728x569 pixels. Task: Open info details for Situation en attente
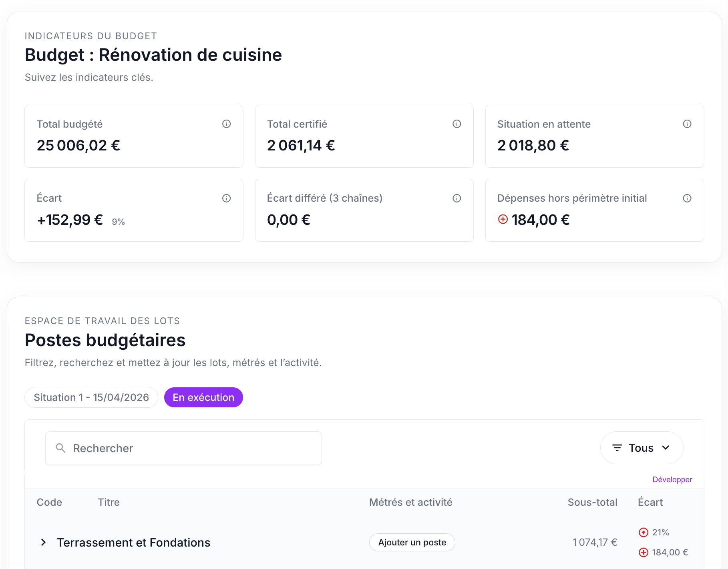pyautogui.click(x=687, y=124)
